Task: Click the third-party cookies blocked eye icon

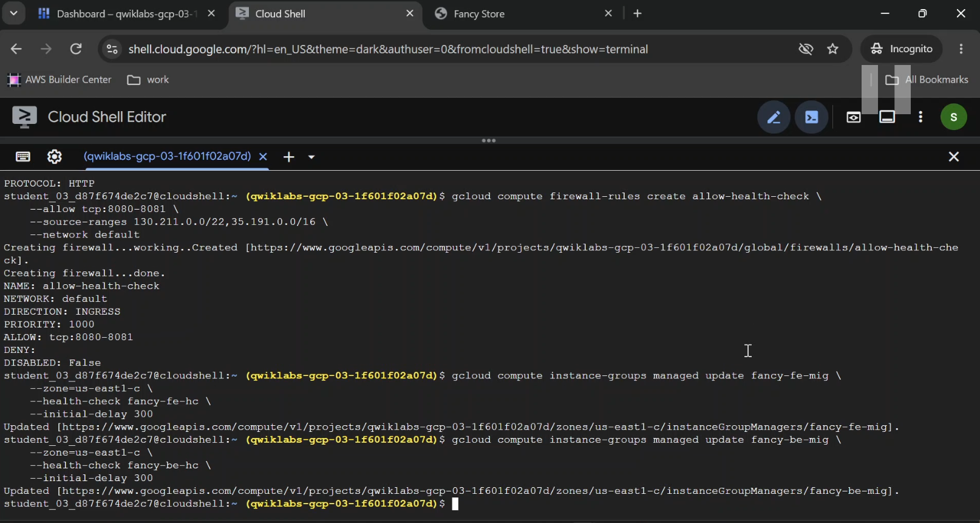Action: click(806, 49)
